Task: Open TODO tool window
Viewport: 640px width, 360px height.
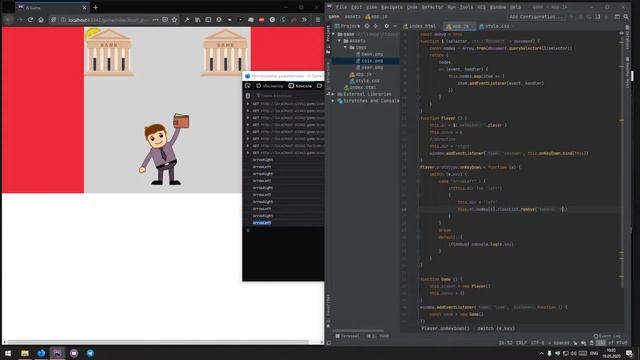Action: pos(378,336)
